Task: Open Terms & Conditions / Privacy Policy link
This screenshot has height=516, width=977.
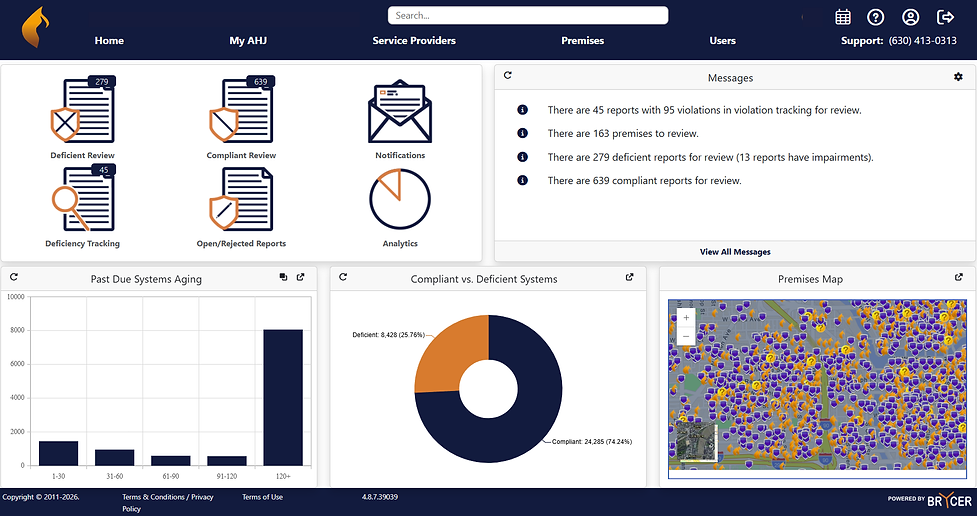Action: coord(168,503)
